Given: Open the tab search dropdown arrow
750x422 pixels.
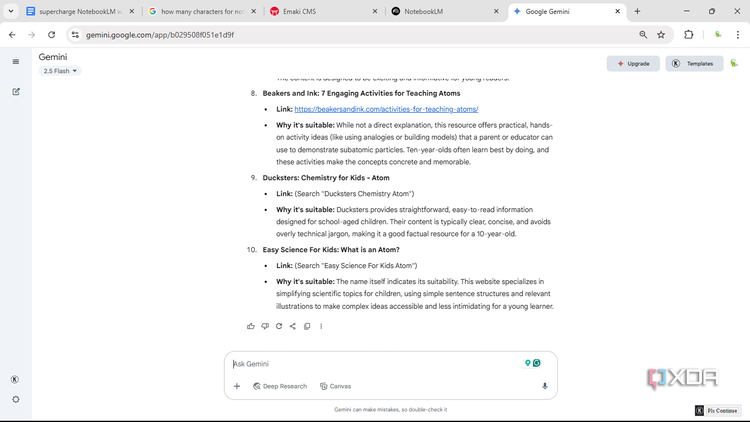Looking at the screenshot, I should (x=11, y=11).
